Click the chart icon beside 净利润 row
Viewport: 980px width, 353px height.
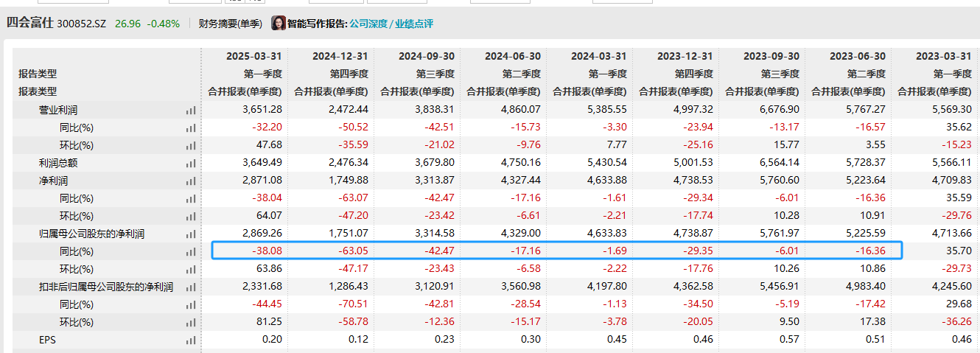pos(191,181)
